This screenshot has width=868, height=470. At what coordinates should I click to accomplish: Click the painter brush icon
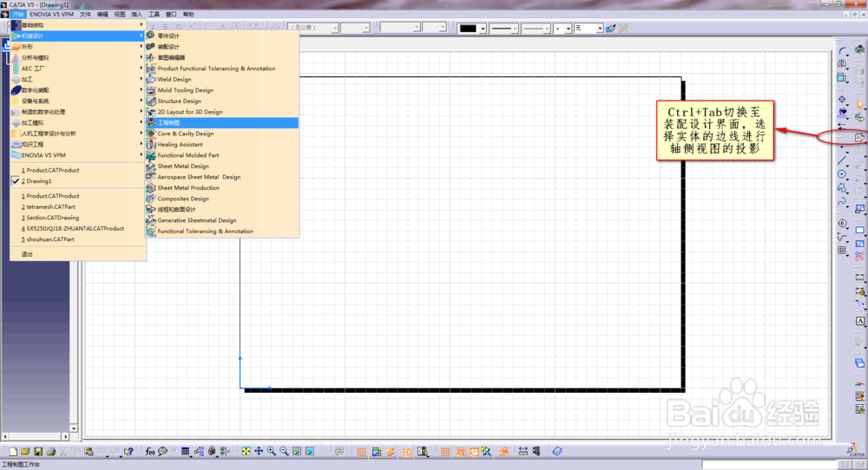coord(610,29)
